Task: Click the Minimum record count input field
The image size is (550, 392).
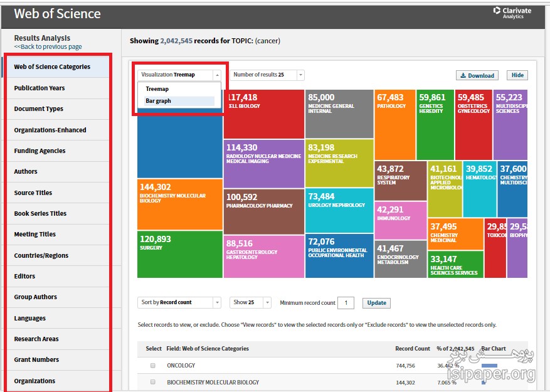Action: pos(346,303)
